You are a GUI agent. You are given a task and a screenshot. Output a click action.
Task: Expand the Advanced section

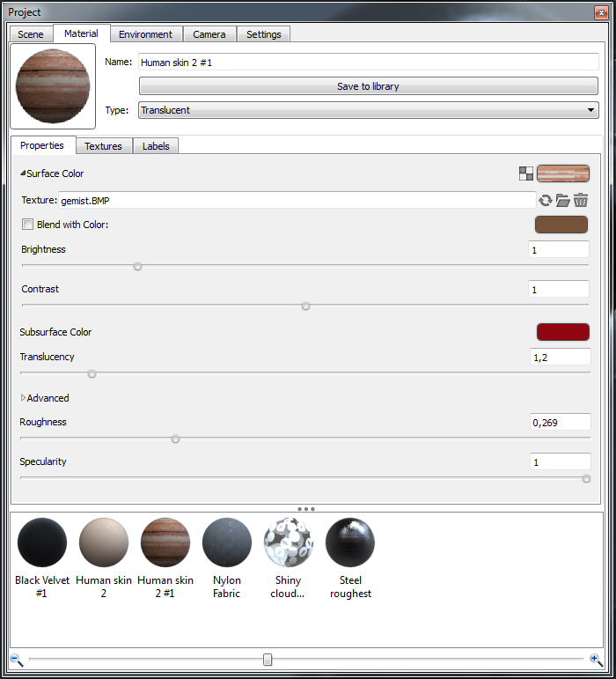point(24,398)
